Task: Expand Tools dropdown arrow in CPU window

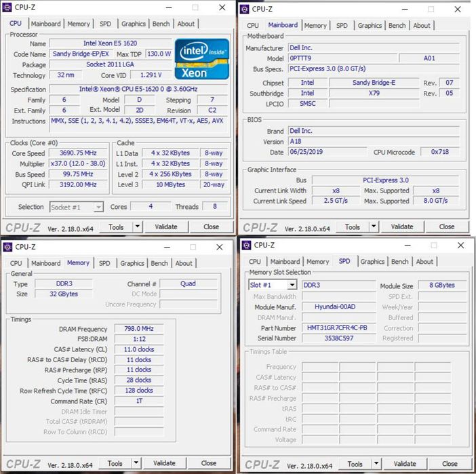Action: [137, 226]
